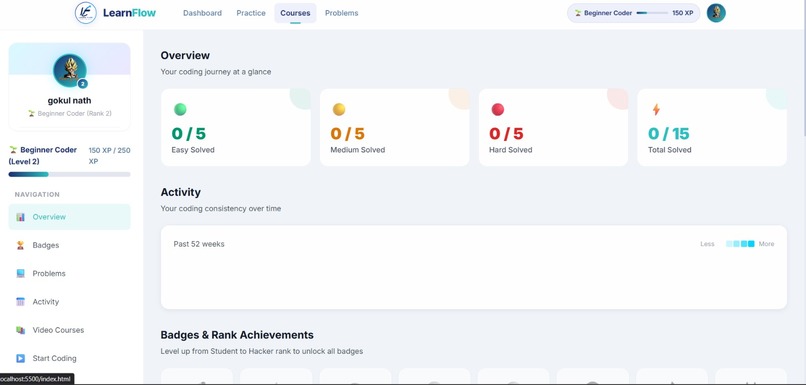Click the green Easy difficulty dot
The width and height of the screenshot is (806, 385).
click(x=180, y=109)
